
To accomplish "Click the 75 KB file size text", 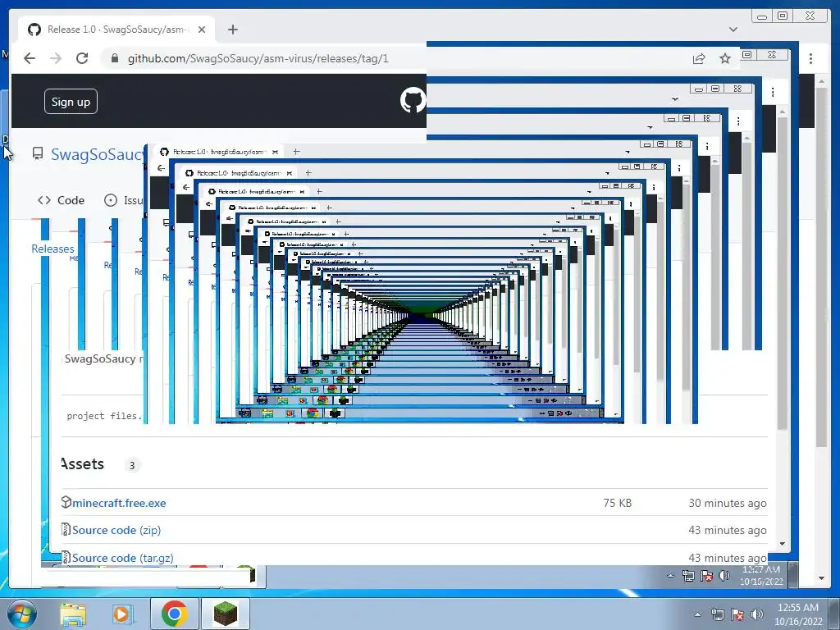I will pos(617,503).
